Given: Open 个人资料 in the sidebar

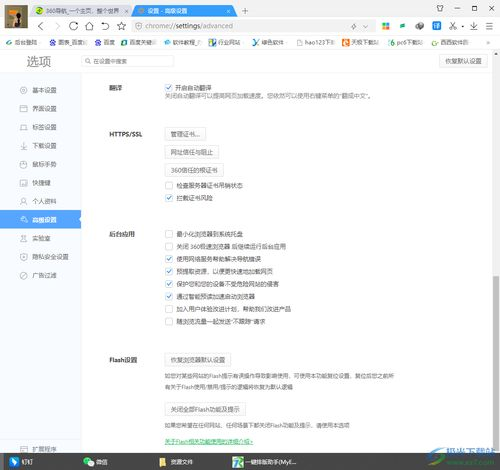Looking at the screenshot, I should [40, 201].
